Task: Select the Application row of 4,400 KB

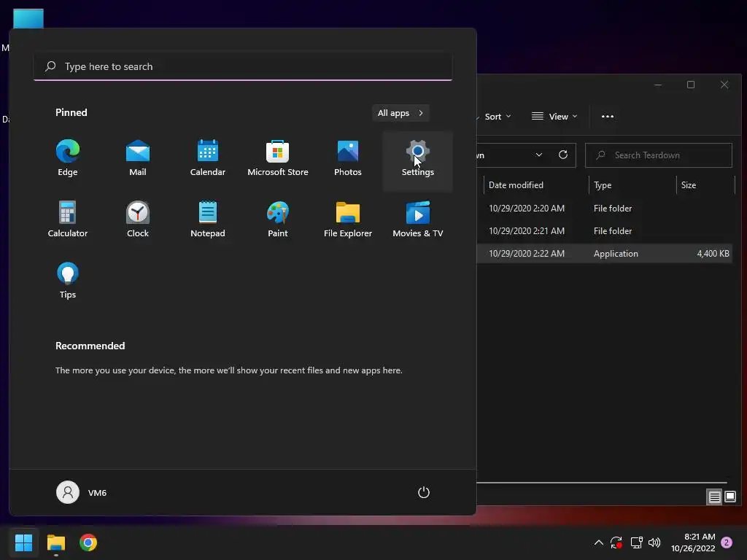Action: click(604, 254)
